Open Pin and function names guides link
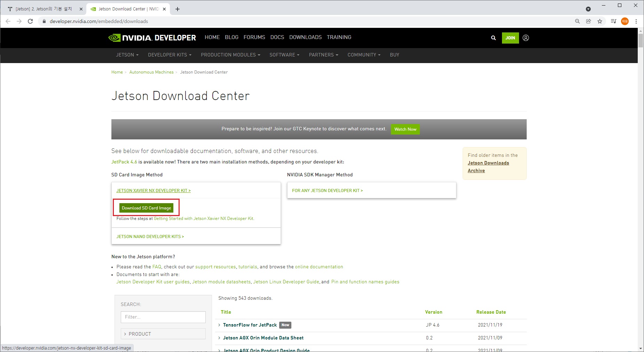This screenshot has height=352, width=644. [x=365, y=282]
